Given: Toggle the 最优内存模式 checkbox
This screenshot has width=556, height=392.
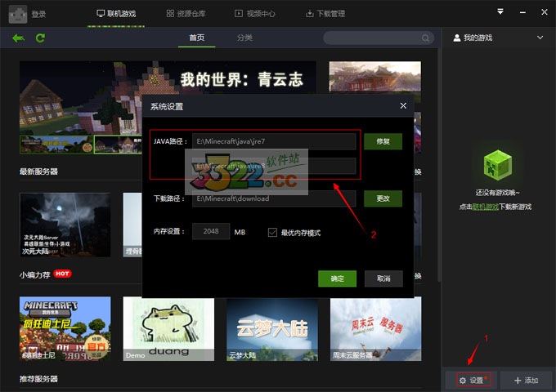Looking at the screenshot, I should pos(272,232).
